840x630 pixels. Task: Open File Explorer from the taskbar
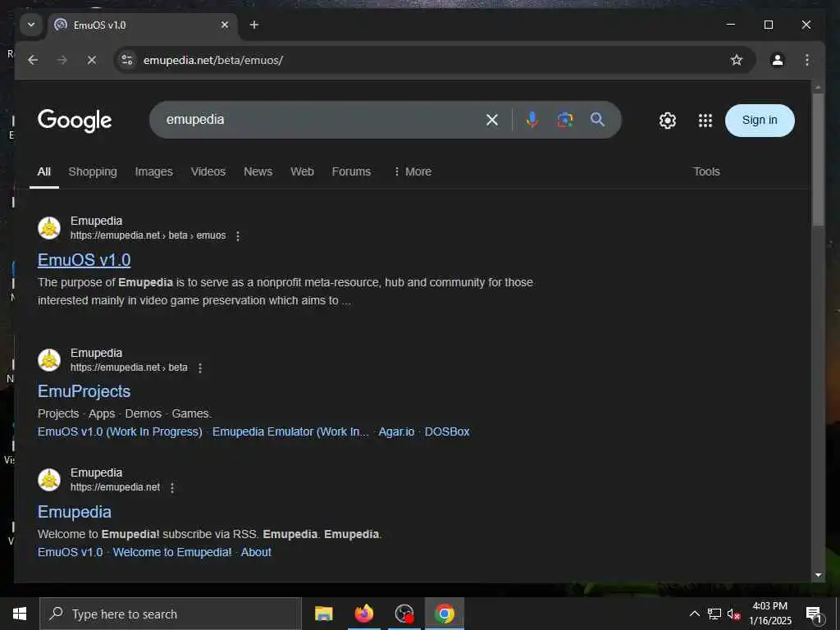[323, 614]
